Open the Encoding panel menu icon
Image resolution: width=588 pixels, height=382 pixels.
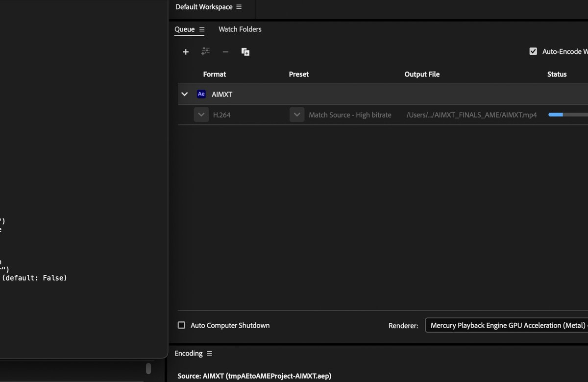[209, 354]
